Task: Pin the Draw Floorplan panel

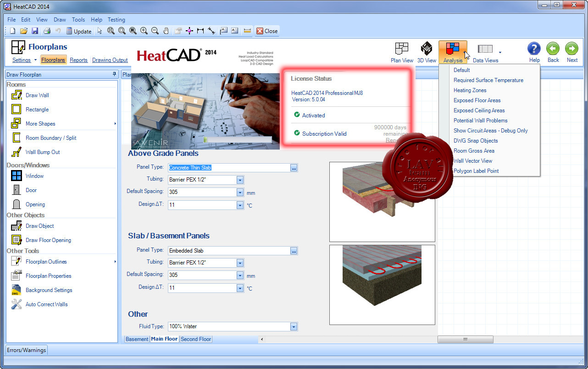Action: tap(114, 74)
